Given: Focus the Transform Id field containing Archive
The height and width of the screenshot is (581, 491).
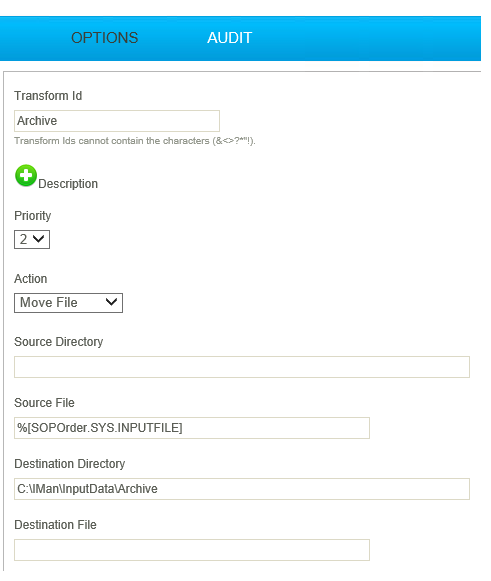Looking at the screenshot, I should [117, 121].
